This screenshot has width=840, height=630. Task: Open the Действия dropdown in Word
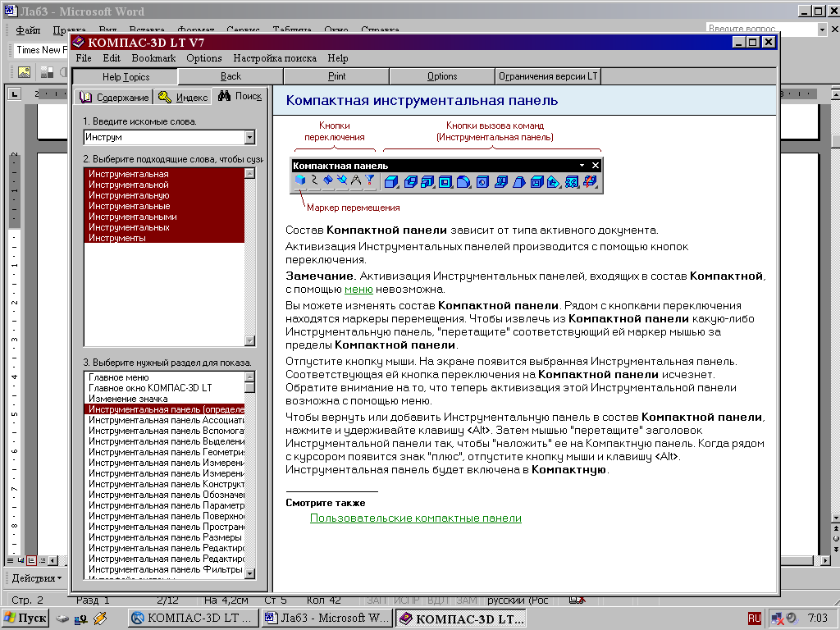[36, 578]
